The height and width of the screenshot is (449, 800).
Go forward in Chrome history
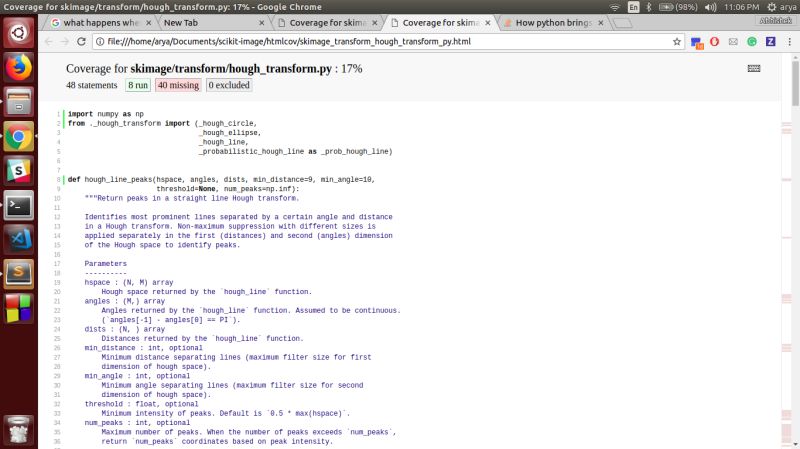coord(65,42)
